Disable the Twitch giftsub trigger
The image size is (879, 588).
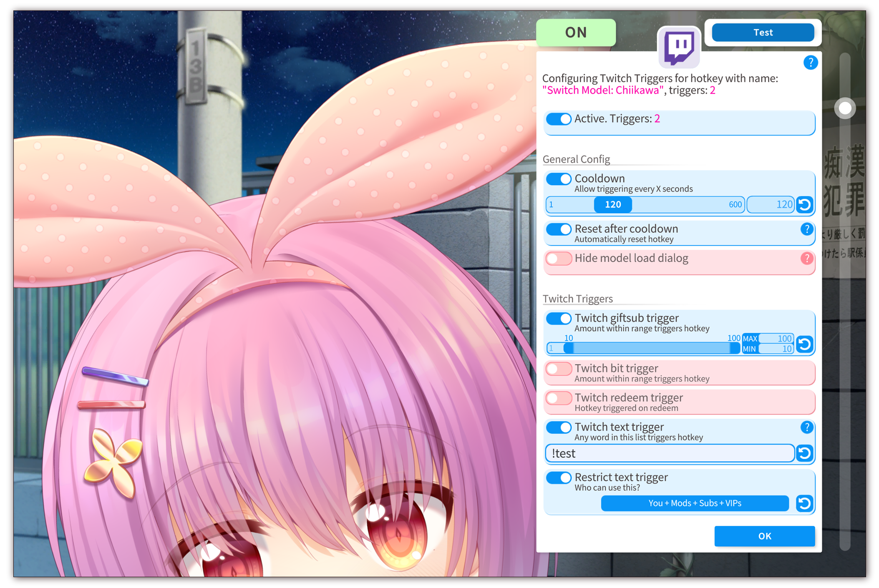pyautogui.click(x=559, y=318)
